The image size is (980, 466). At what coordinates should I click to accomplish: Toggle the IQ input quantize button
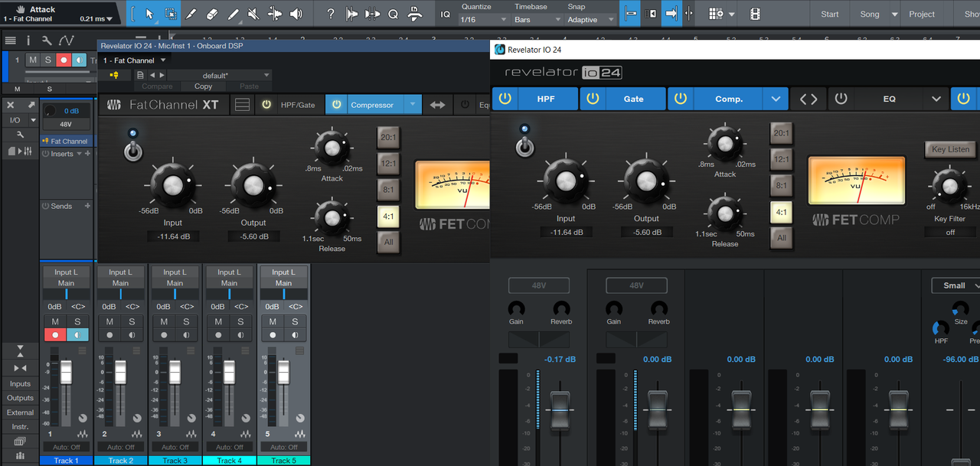coord(446,14)
